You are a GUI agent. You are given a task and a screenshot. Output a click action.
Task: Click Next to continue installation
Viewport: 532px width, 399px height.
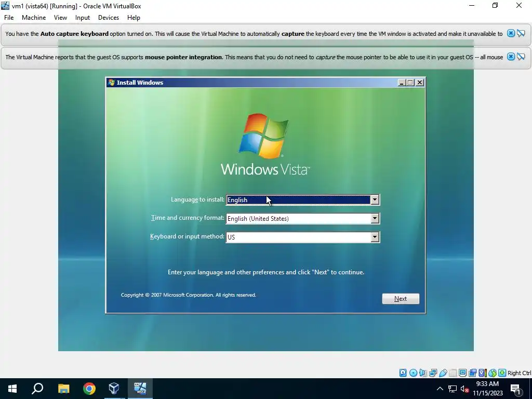point(401,299)
